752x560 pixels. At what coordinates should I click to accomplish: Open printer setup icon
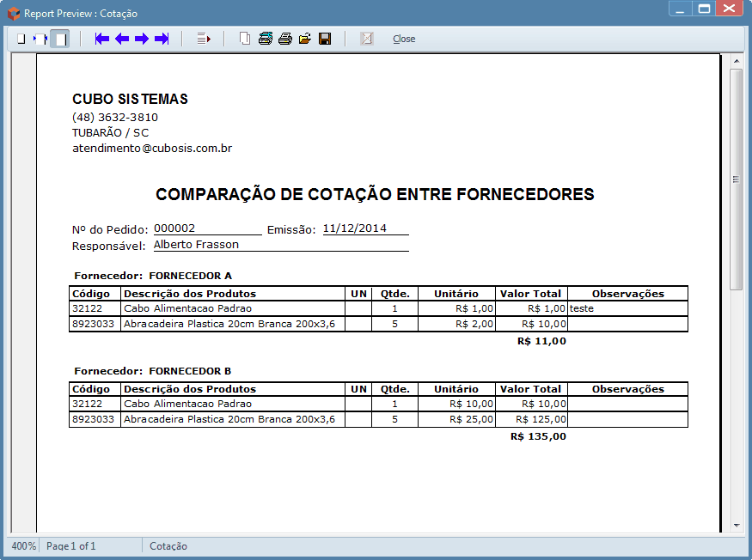[266, 39]
